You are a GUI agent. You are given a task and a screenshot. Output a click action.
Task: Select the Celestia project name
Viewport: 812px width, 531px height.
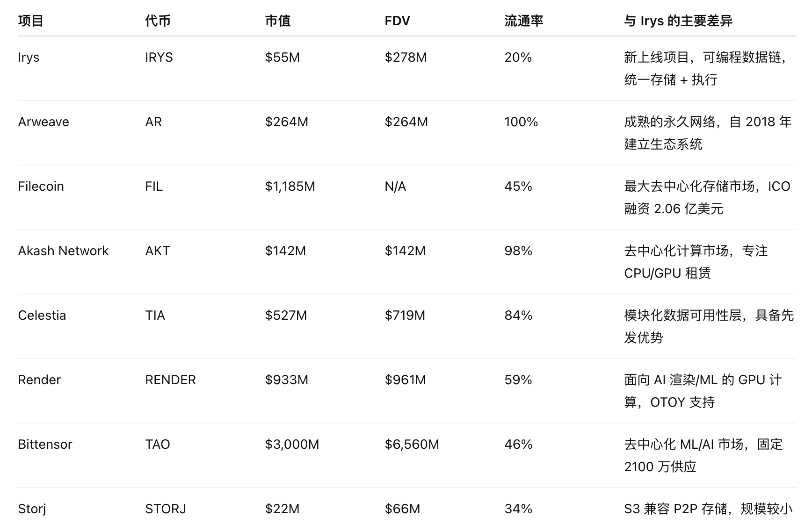(x=42, y=316)
